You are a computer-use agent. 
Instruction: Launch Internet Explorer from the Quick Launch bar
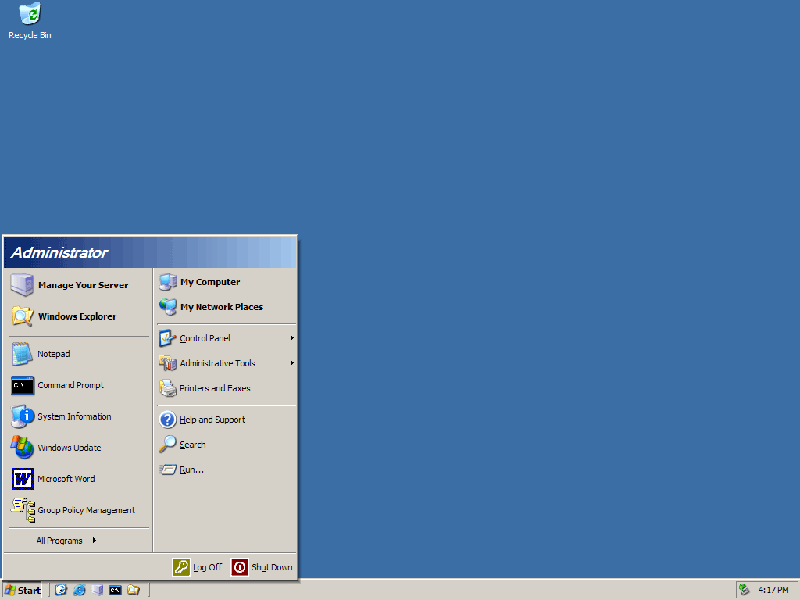[79, 589]
